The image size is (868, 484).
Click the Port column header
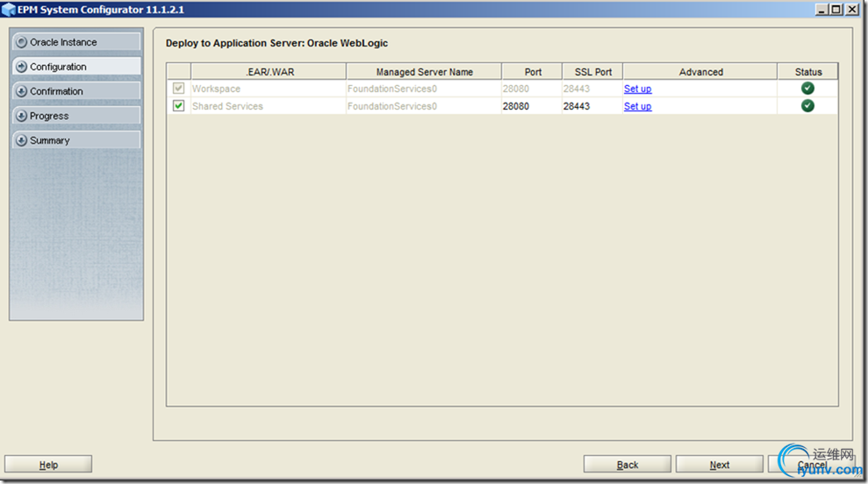tap(532, 72)
